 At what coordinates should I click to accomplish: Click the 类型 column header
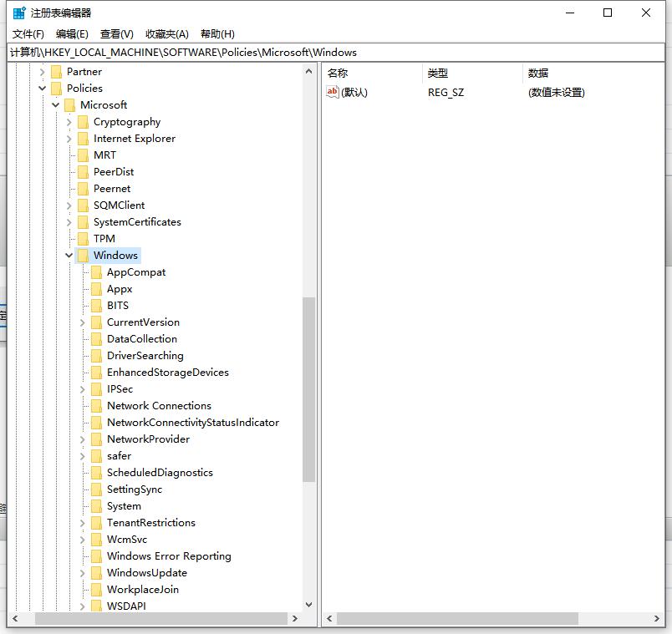437,74
